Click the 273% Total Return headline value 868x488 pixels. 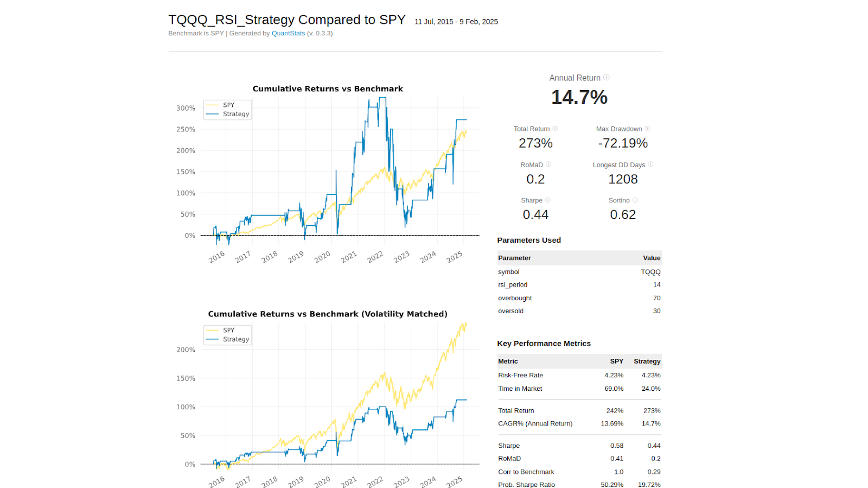click(535, 143)
